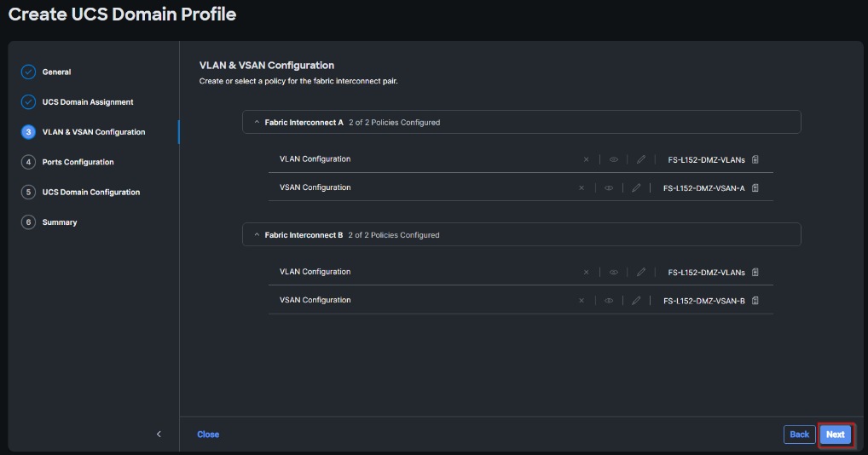Clear the Fabric A VSAN Configuration policy
868x455 pixels.
point(582,187)
